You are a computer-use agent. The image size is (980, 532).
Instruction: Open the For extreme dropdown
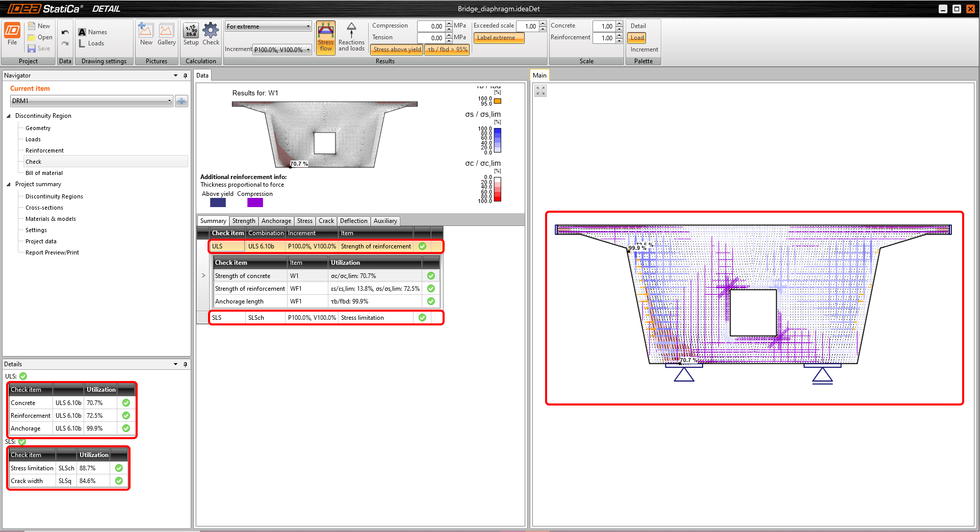tap(268, 27)
